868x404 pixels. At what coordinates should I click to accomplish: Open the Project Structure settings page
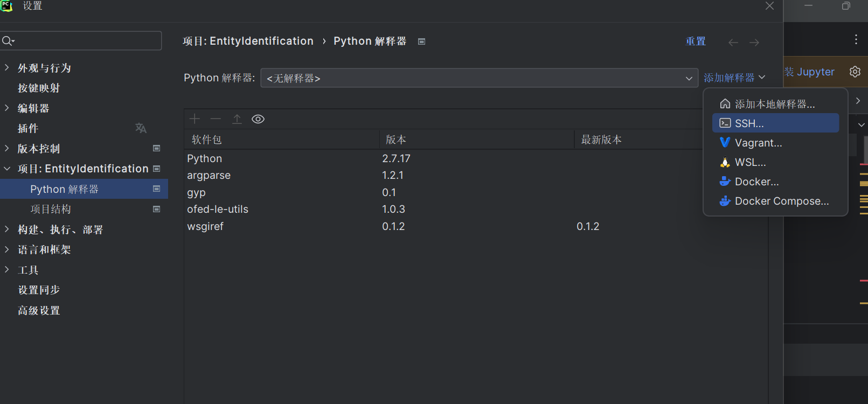[51, 209]
